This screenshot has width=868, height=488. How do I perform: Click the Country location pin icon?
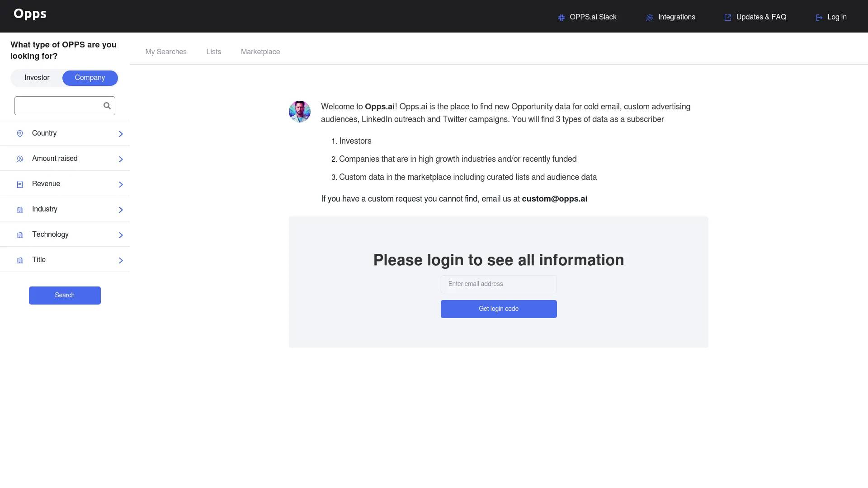click(x=20, y=134)
